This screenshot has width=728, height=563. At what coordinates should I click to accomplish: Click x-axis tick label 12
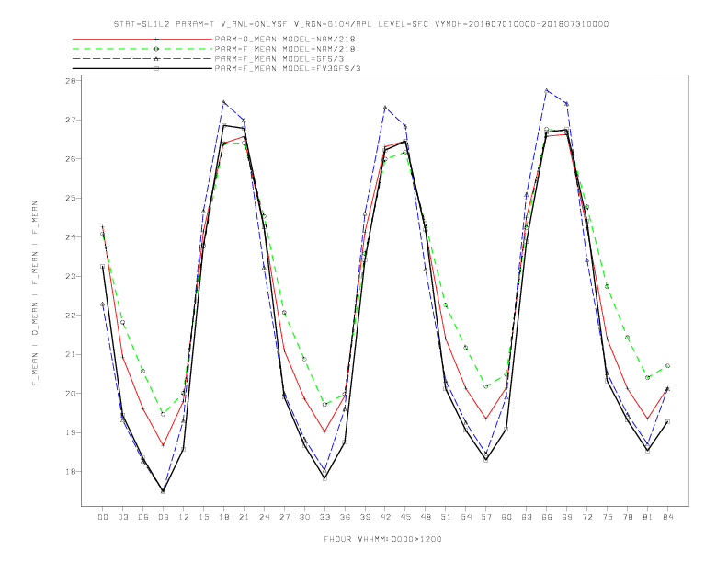tap(184, 517)
